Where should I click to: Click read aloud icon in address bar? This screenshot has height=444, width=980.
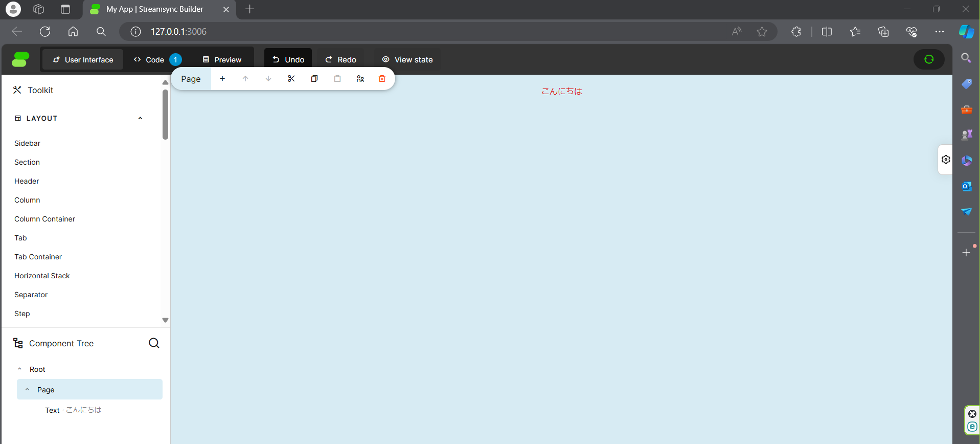(x=736, y=32)
